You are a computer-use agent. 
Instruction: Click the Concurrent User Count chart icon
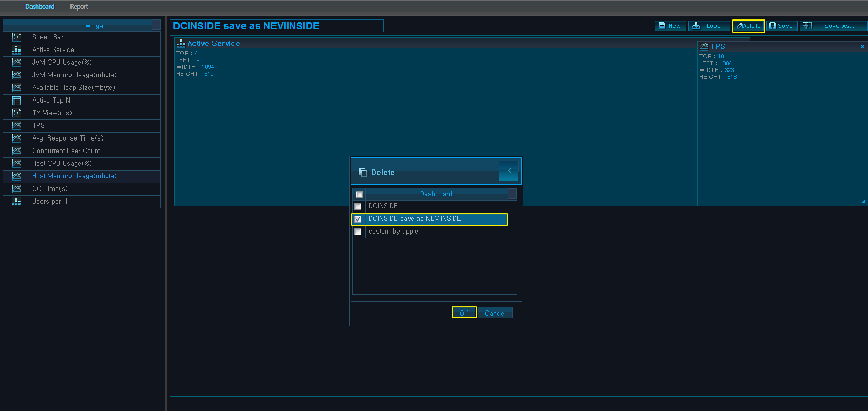point(16,151)
